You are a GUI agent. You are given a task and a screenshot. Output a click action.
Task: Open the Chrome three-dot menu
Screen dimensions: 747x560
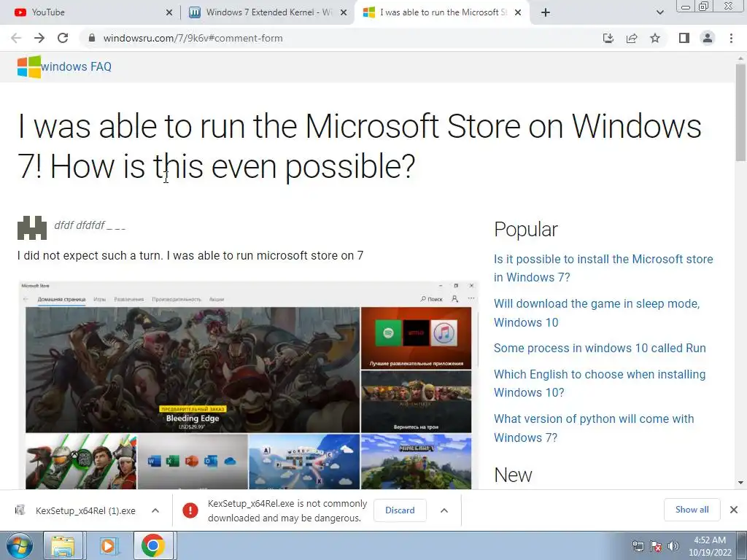(731, 38)
